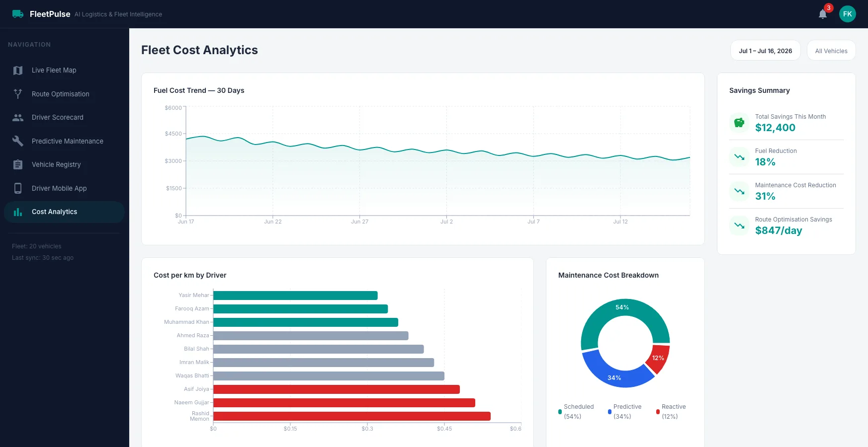The width and height of the screenshot is (868, 447).
Task: Click the Jul 7 axis label
Action: point(533,222)
